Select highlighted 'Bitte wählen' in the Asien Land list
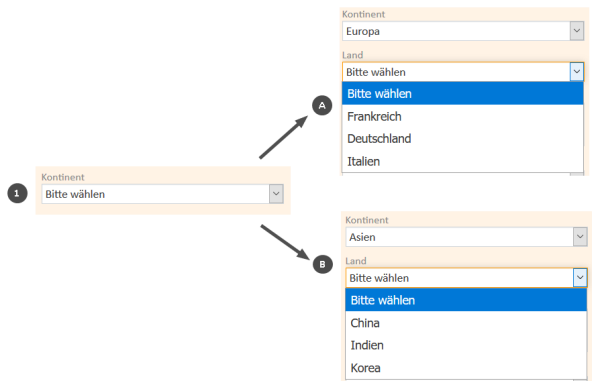600x389 pixels. (466, 300)
